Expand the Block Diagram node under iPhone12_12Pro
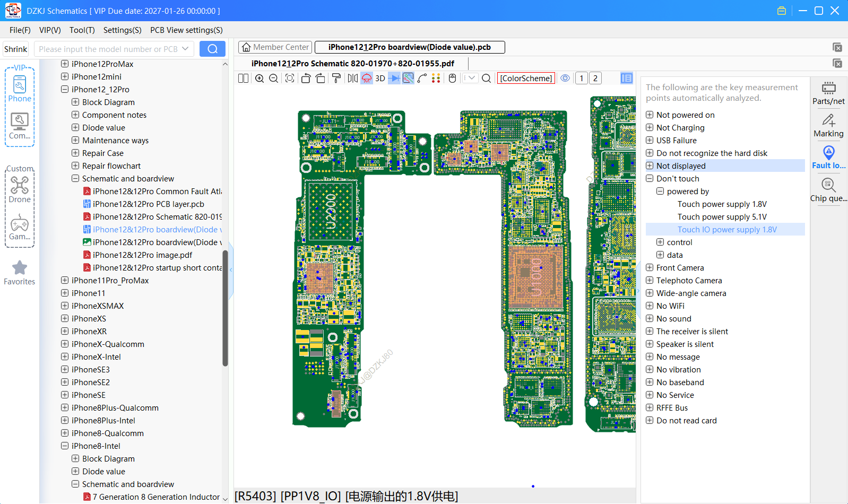Viewport: 848px width, 504px height. (75, 102)
